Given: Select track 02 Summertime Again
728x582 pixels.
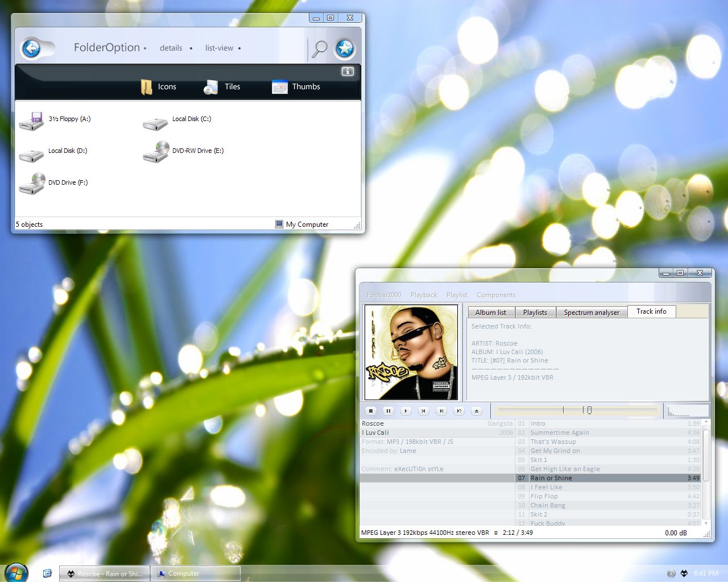Looking at the screenshot, I should [609, 433].
